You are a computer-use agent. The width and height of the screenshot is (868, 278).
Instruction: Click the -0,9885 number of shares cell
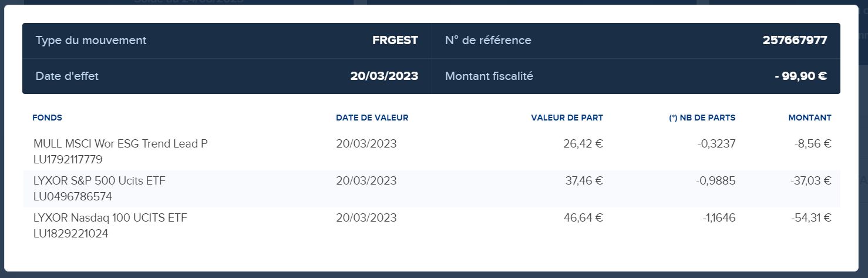click(x=716, y=181)
